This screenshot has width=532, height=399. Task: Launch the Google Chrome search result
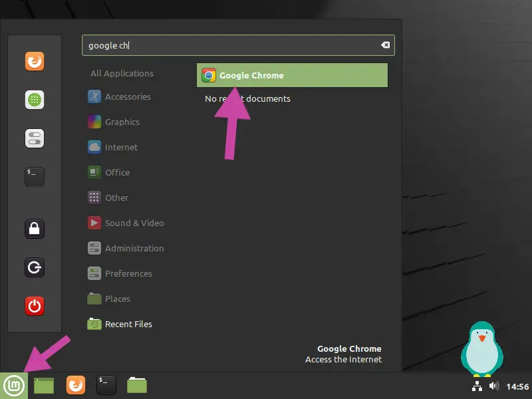(292, 75)
